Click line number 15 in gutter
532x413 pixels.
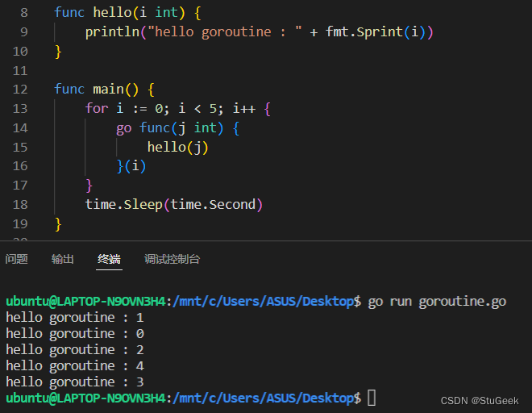click(x=20, y=148)
